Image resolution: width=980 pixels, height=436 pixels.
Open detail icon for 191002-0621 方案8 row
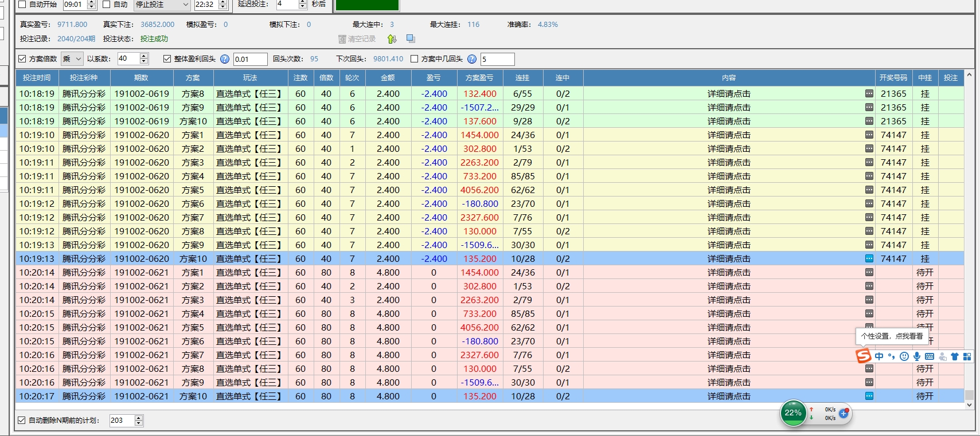coord(869,368)
